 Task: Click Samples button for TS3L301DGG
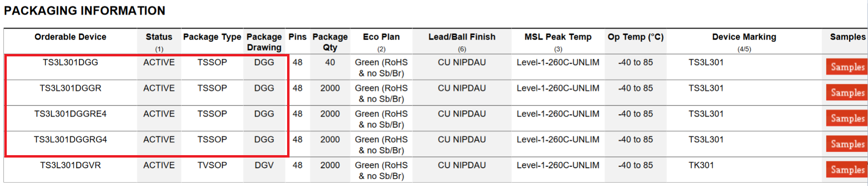click(847, 67)
